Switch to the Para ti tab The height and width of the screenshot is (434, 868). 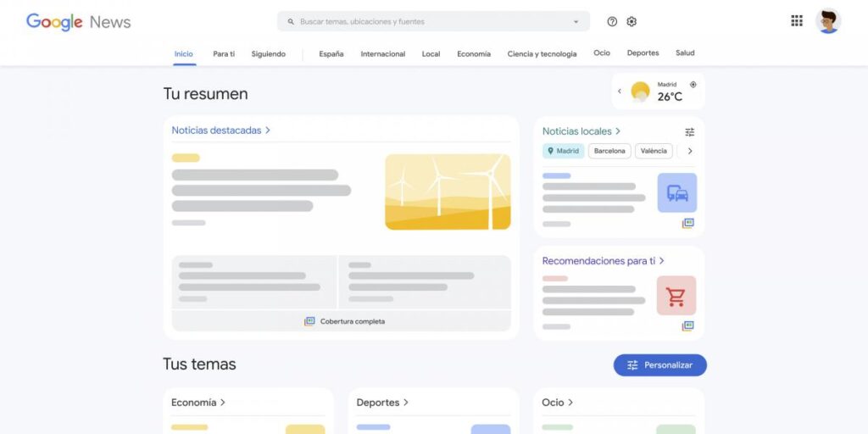(224, 53)
